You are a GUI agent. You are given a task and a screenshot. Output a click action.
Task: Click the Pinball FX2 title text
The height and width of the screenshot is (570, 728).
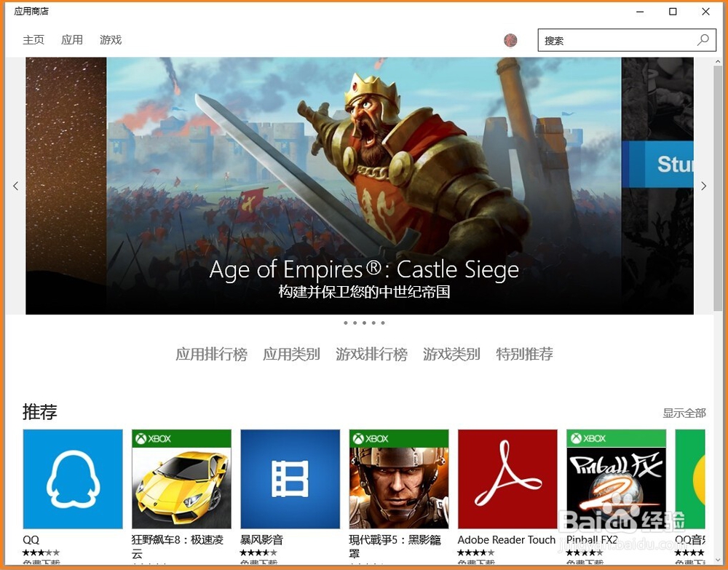coord(592,540)
